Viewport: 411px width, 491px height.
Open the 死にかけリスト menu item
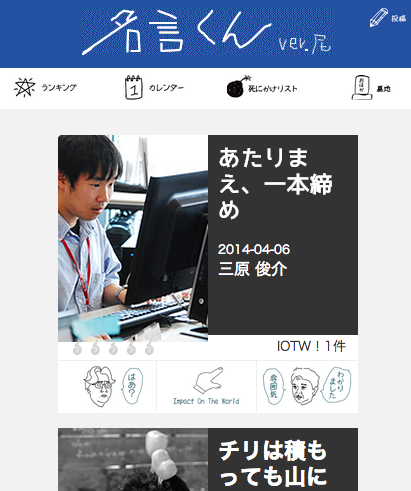coord(272,89)
